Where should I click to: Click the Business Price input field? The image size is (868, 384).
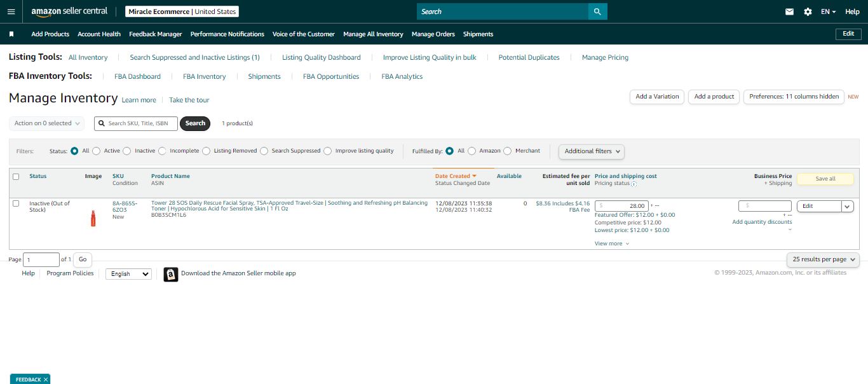765,206
